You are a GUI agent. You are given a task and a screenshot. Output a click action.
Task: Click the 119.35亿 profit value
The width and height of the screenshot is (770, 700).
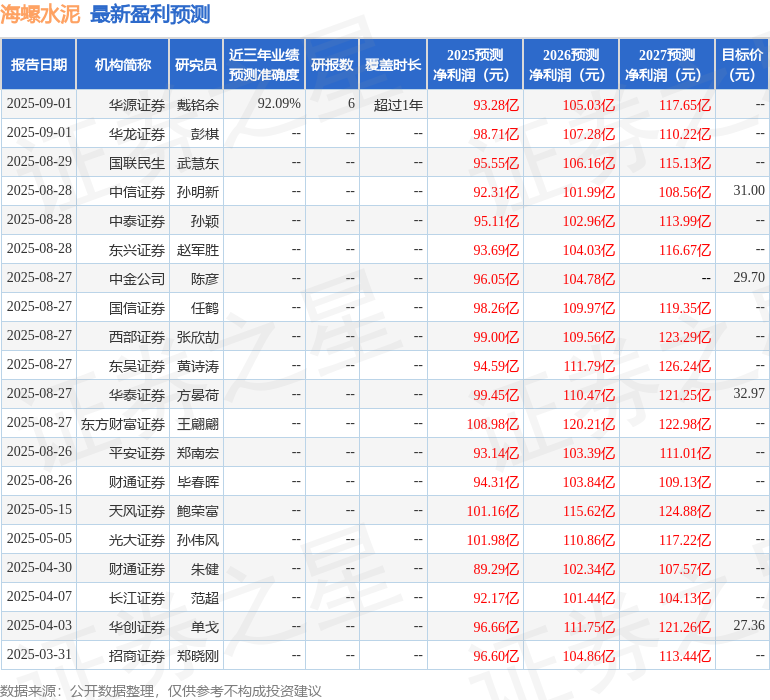click(x=685, y=308)
